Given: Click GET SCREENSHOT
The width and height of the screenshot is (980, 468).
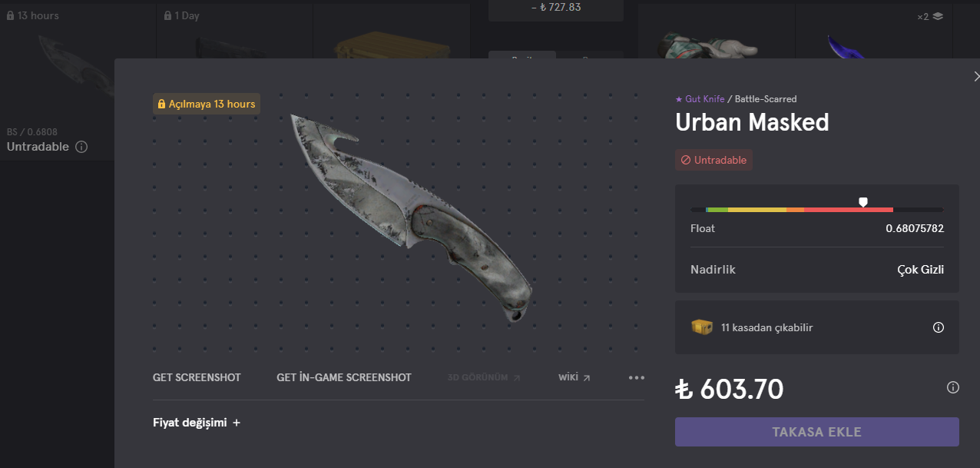Looking at the screenshot, I should (x=197, y=377).
